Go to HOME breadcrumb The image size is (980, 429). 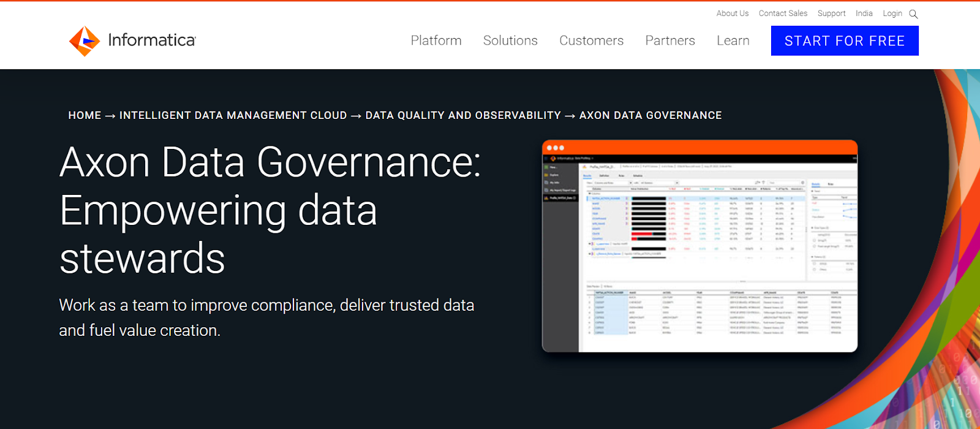point(85,115)
